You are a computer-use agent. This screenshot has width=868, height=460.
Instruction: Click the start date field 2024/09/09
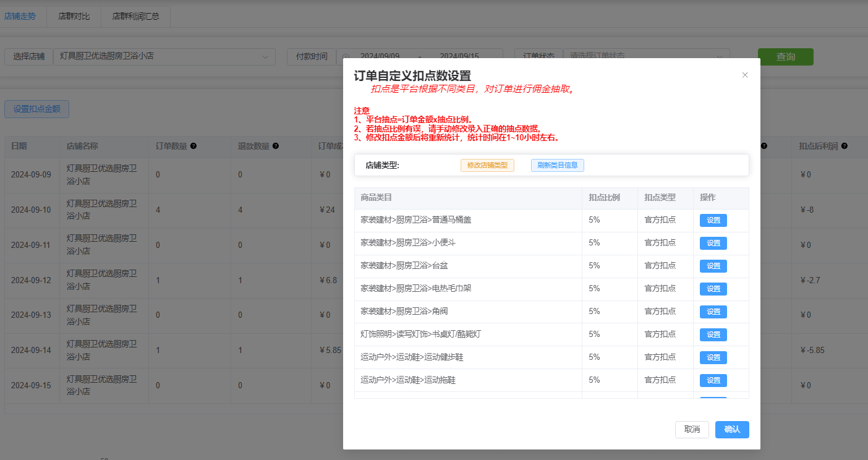click(x=380, y=57)
